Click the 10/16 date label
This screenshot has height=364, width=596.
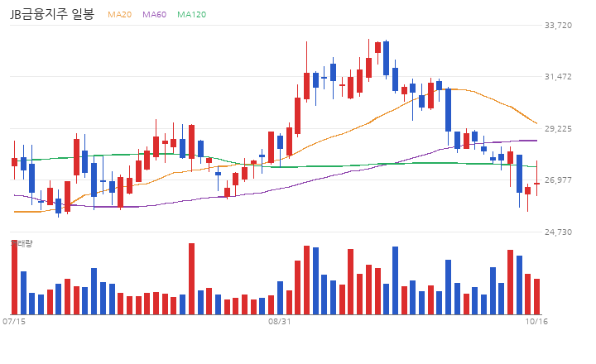536,322
